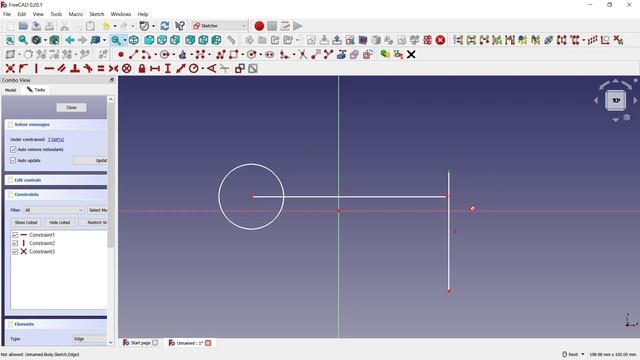Toggle Auto remove redundants checkbox
The image size is (640, 360).
click(x=13, y=149)
